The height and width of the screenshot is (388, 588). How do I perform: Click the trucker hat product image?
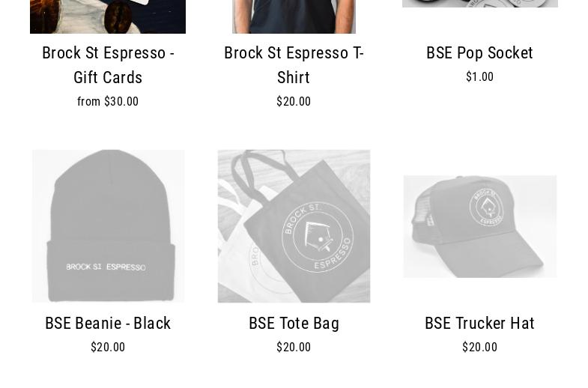click(x=480, y=226)
